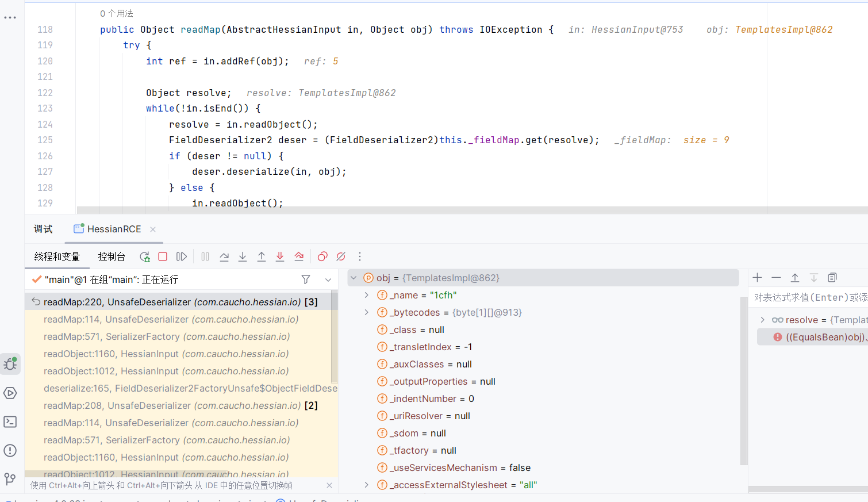Rerun the HessianRCE debug session
The image size is (868, 502).
point(144,256)
